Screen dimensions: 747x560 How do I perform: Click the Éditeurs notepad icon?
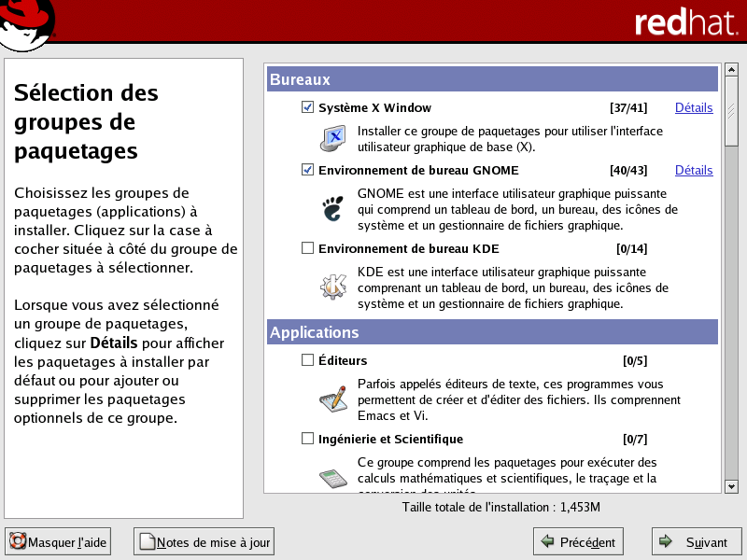pos(333,399)
